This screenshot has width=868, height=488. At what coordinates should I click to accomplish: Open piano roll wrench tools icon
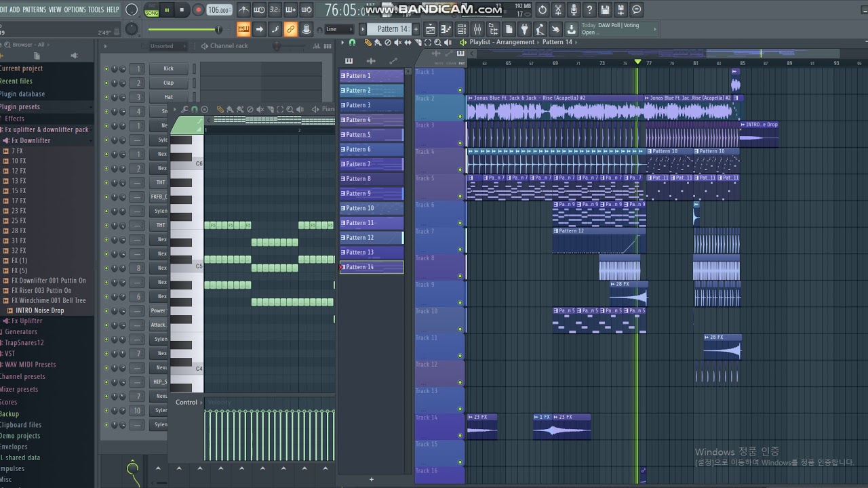184,110
